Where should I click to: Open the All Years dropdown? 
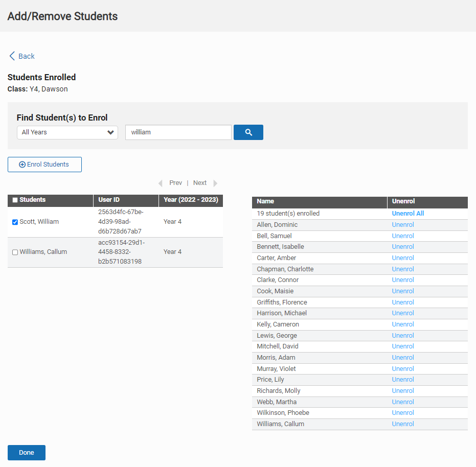tap(67, 132)
